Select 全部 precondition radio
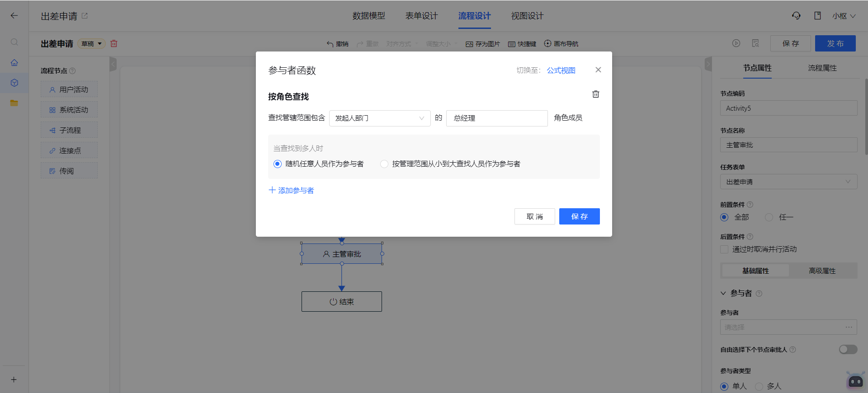The width and height of the screenshot is (868, 393). click(x=724, y=217)
